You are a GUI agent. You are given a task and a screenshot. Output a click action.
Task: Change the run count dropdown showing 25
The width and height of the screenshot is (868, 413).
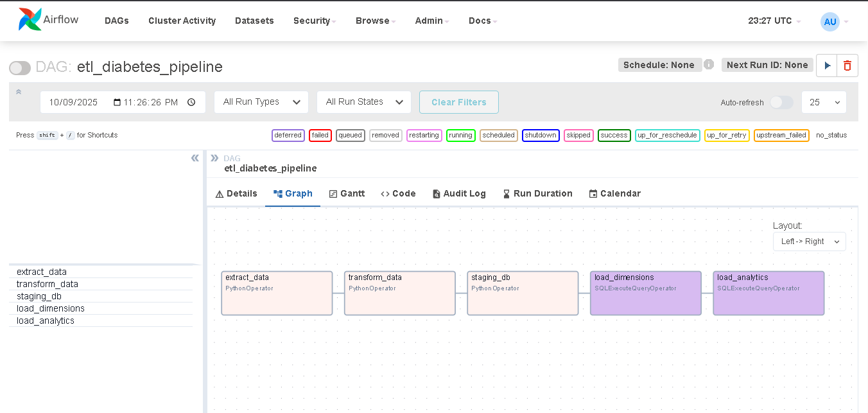824,102
